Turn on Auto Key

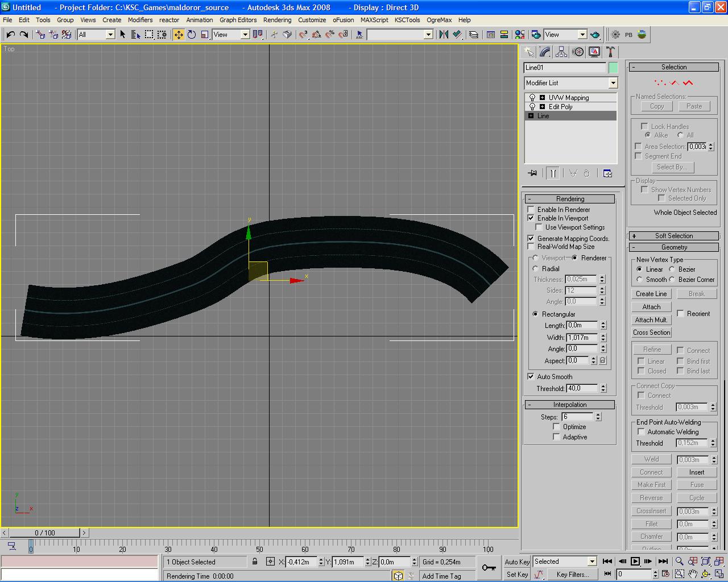[517, 562]
